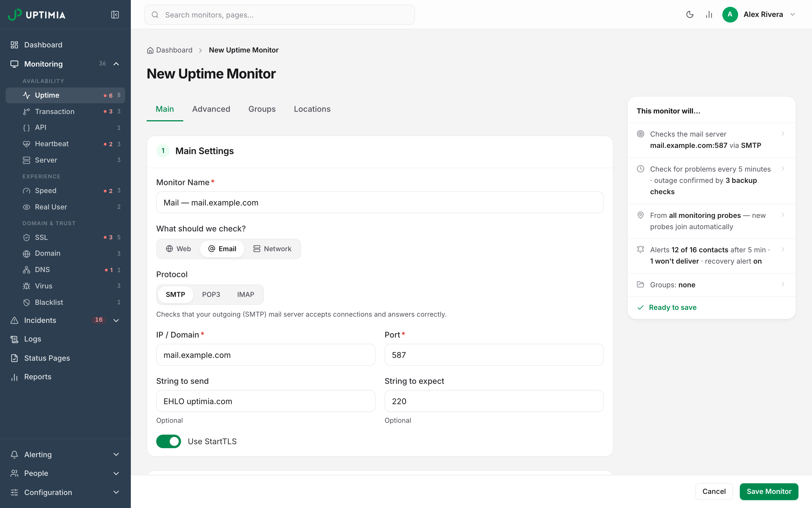Open the Groups: none summary row
This screenshot has width=812, height=508.
pos(711,285)
